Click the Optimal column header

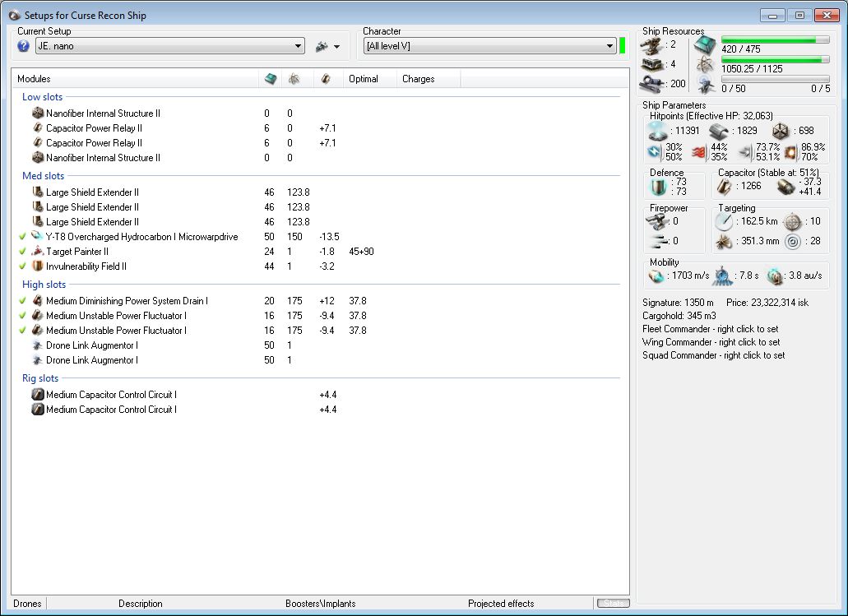coord(364,79)
